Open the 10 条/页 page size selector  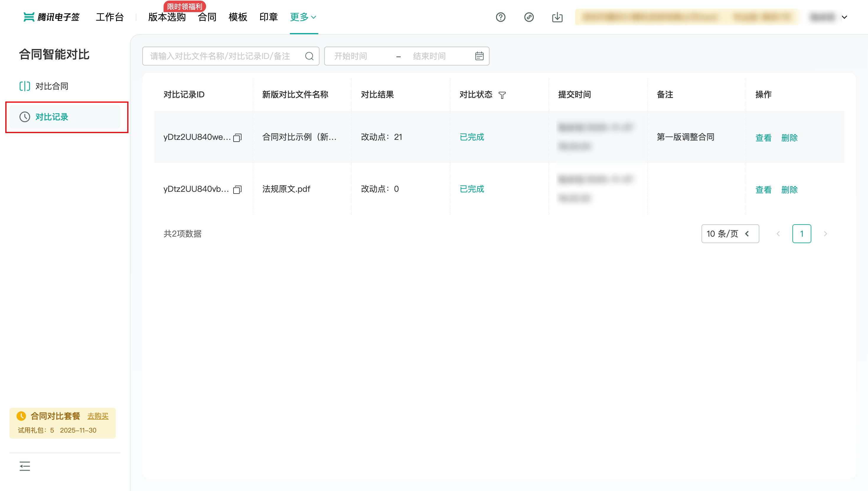coord(730,234)
